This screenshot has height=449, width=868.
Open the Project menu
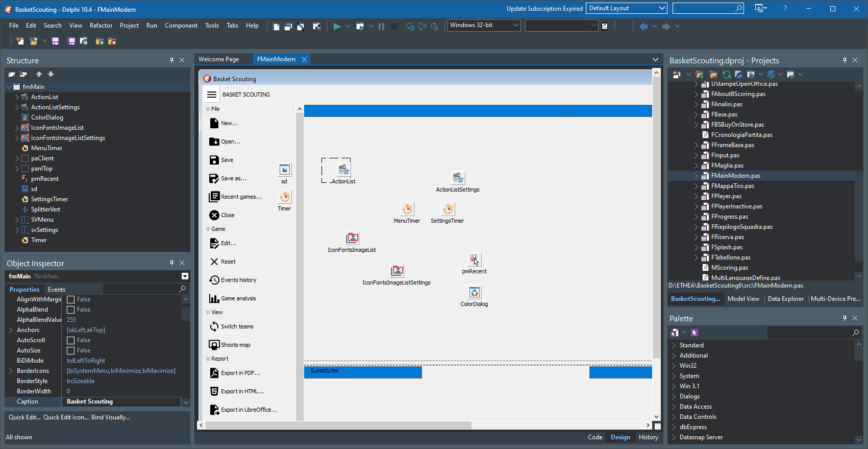pos(129,26)
